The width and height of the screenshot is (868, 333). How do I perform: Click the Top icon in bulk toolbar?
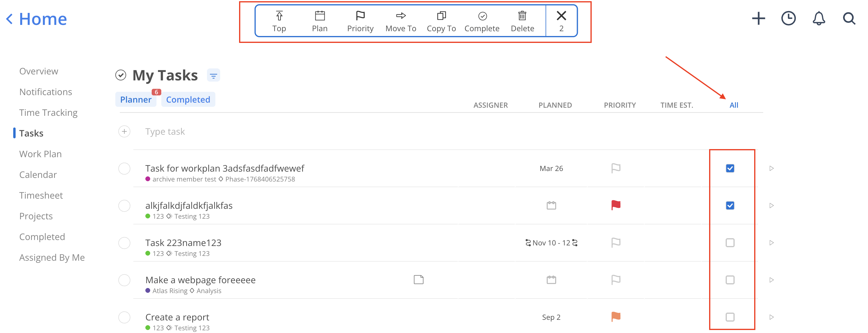(x=279, y=16)
